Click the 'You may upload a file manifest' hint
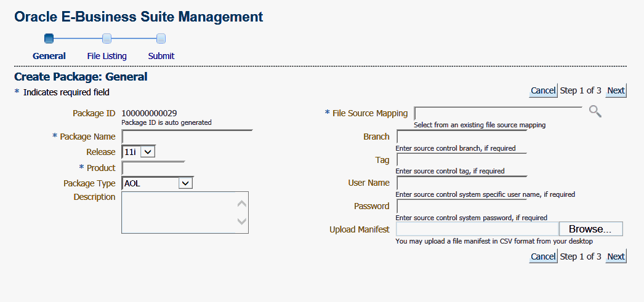 click(x=494, y=241)
